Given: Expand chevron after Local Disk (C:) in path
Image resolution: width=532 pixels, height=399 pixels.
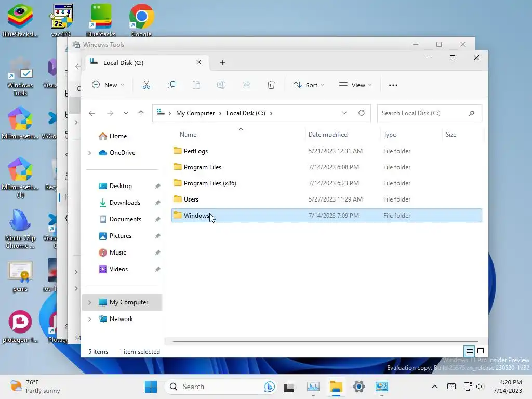Looking at the screenshot, I should (271, 113).
